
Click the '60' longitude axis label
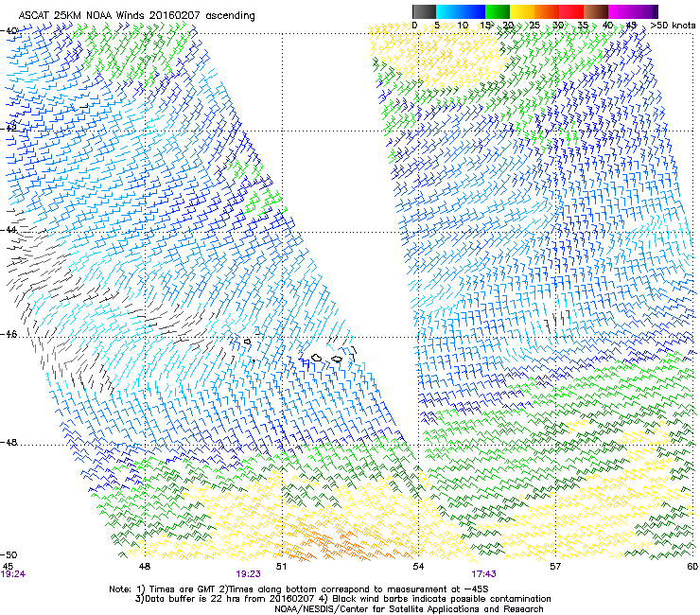[692, 567]
